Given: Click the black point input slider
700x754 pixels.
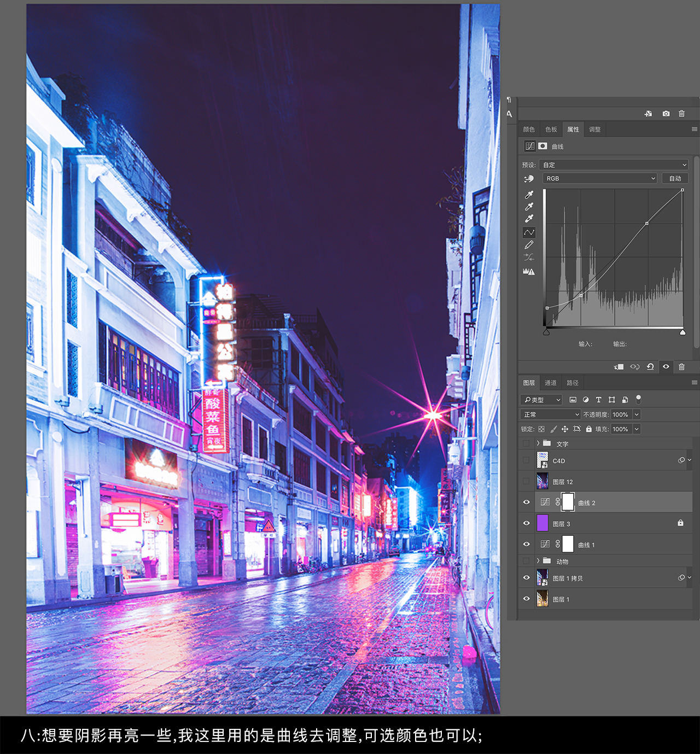Looking at the screenshot, I should (x=546, y=332).
